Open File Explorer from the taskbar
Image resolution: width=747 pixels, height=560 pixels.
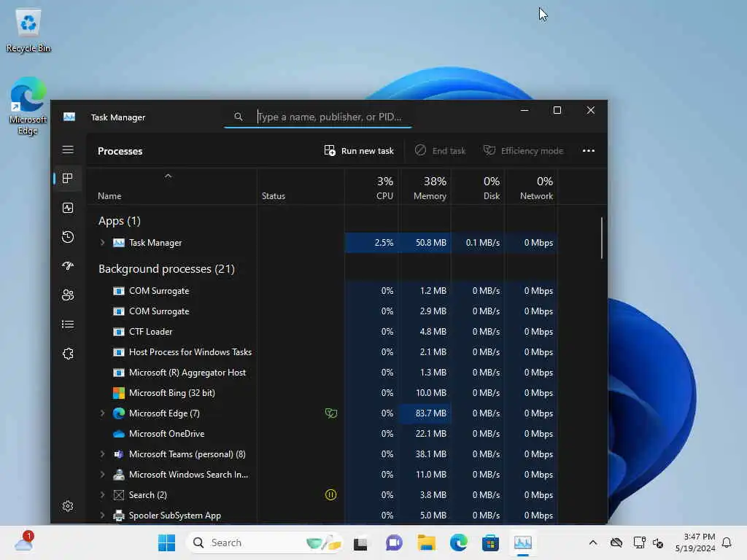coord(426,542)
